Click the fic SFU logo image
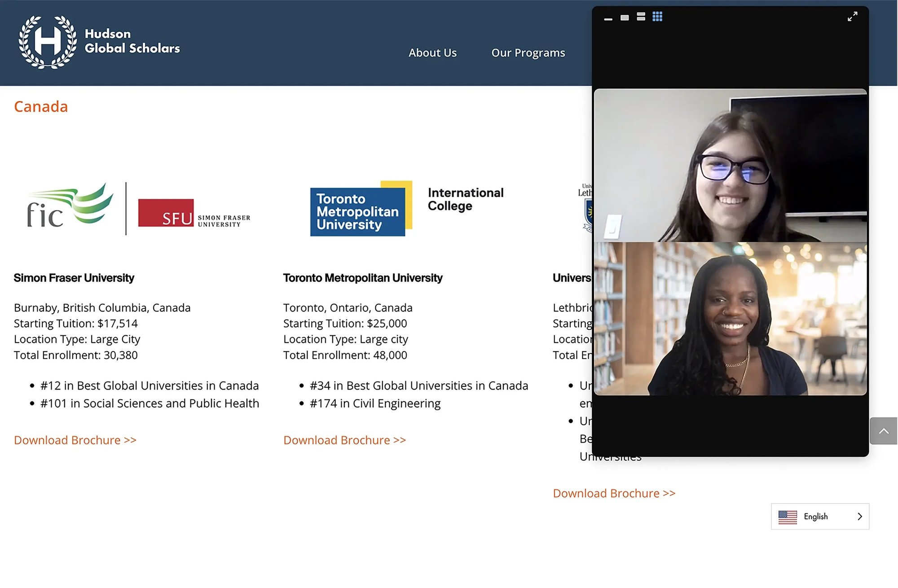The image size is (898, 588). click(138, 208)
